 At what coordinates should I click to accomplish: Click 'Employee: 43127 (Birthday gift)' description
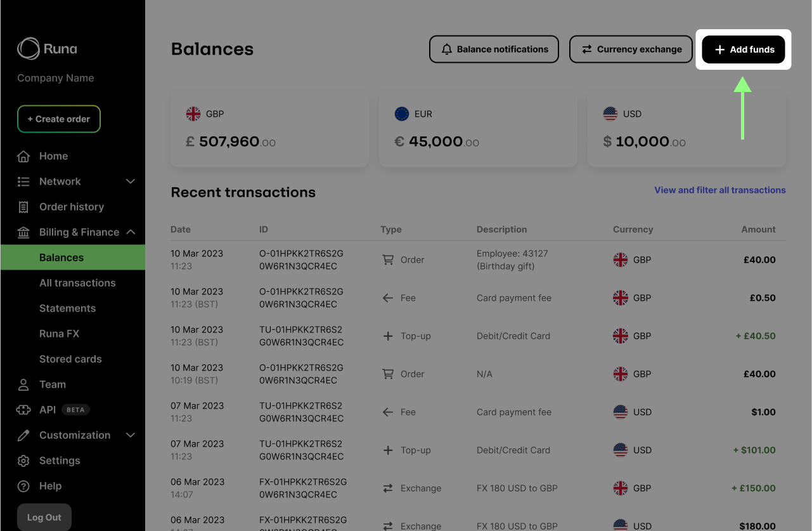pos(512,259)
